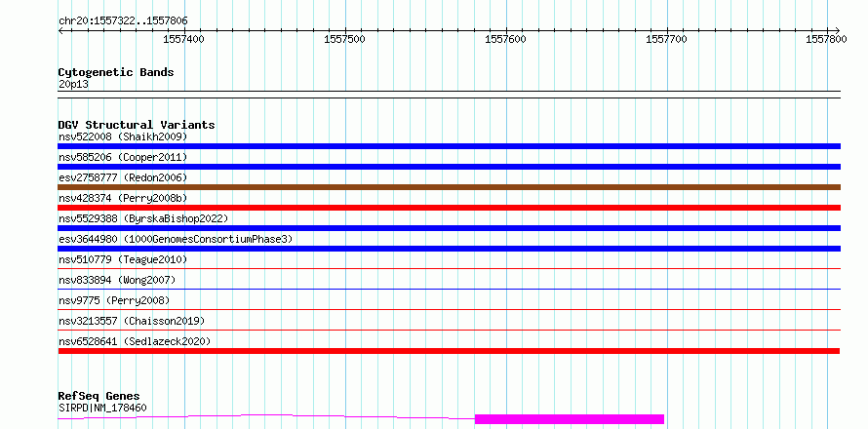Select the magenta SIRPD exon block

pos(569,419)
